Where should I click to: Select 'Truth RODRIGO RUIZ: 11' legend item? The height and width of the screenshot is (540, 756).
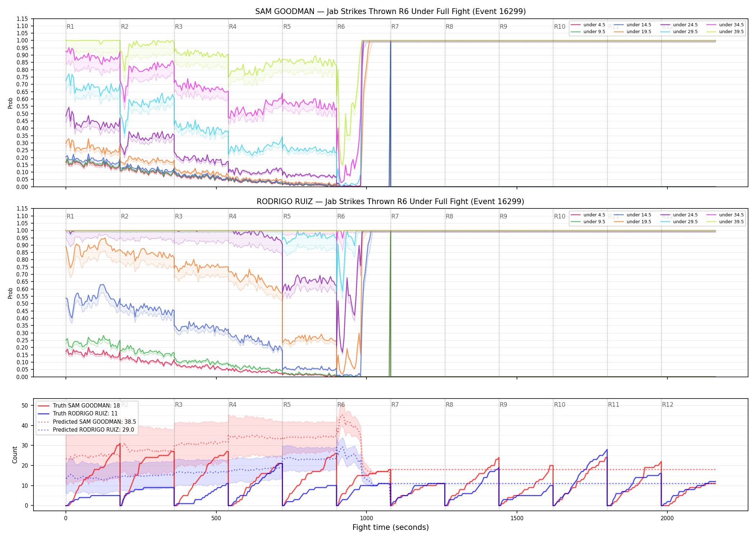pos(78,414)
